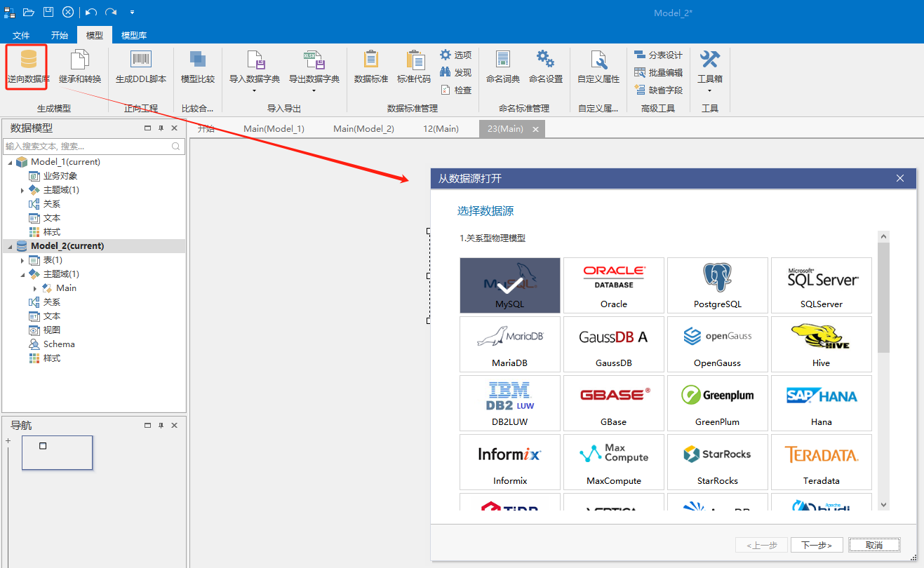Open 模型比较 model compare tool
Viewport: 924px width, 568px height.
198,68
